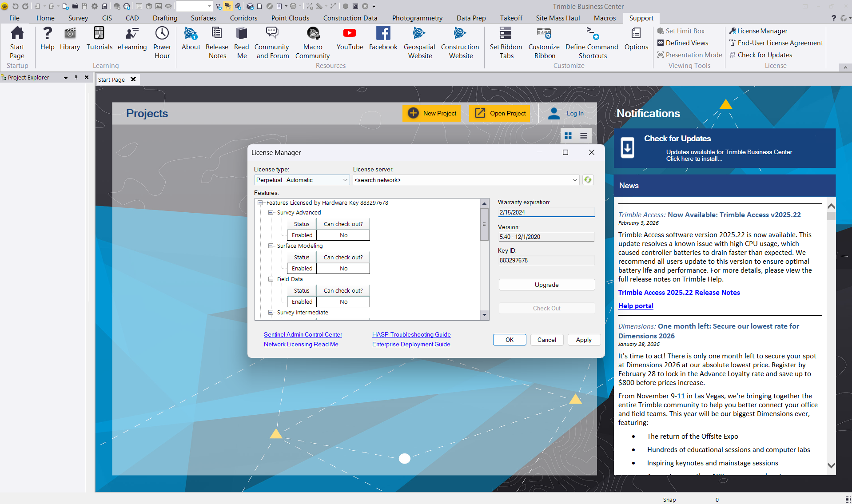
Task: Open Customize Ribbon tool
Action: pos(544,34)
